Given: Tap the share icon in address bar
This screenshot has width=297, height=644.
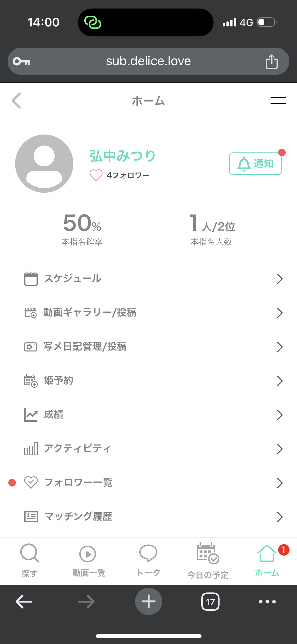Looking at the screenshot, I should click(x=272, y=61).
